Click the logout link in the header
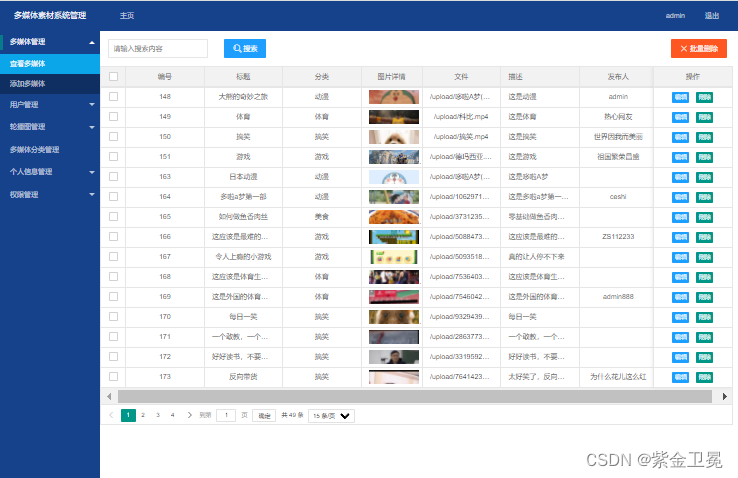Image resolution: width=738 pixels, height=478 pixels. pyautogui.click(x=712, y=16)
